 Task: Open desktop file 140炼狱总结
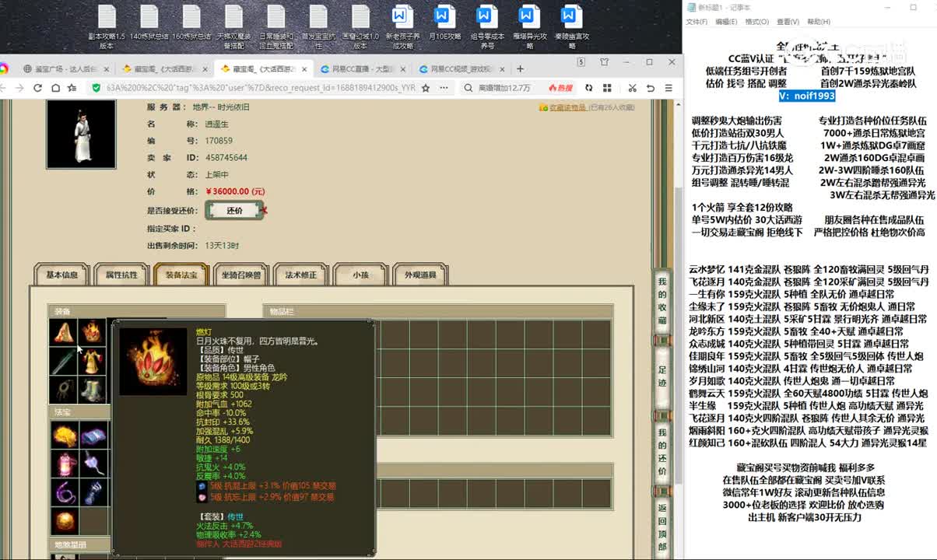point(149,23)
